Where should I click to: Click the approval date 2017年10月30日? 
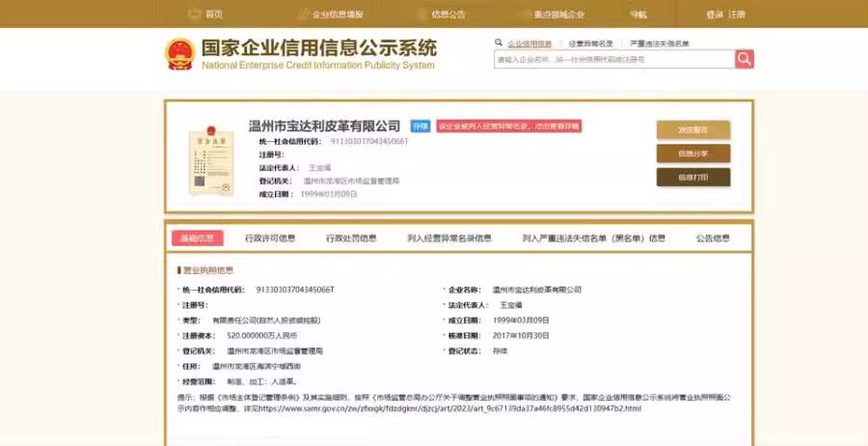pos(521,336)
